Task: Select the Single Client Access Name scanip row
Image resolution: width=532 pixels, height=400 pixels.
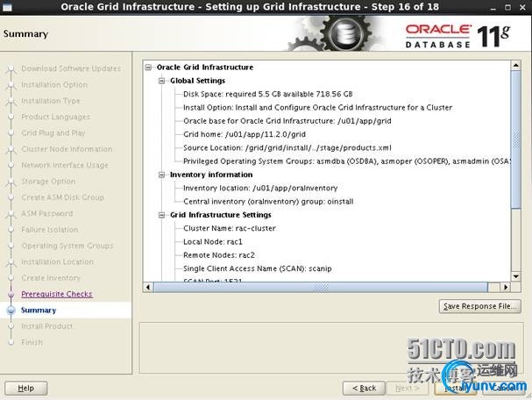Action: [x=257, y=268]
